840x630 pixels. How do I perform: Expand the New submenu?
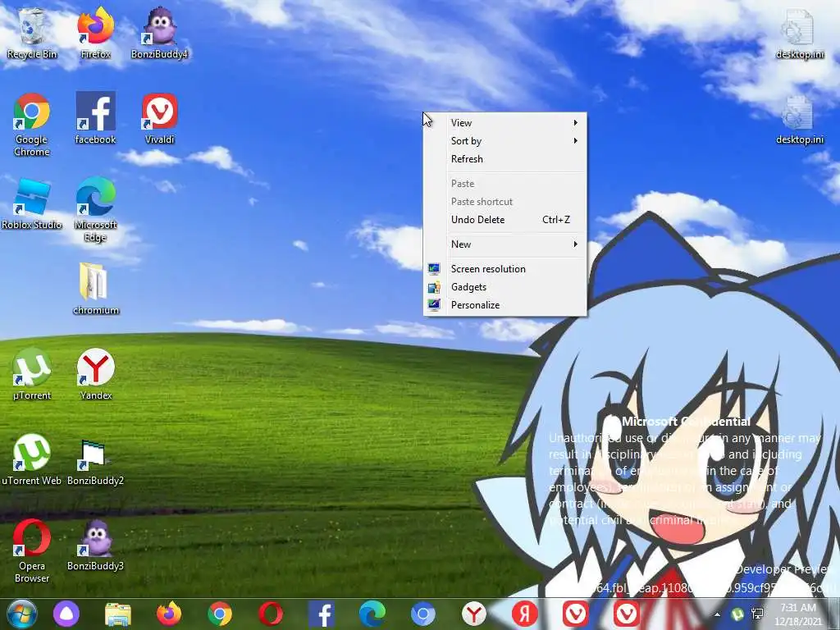click(505, 244)
